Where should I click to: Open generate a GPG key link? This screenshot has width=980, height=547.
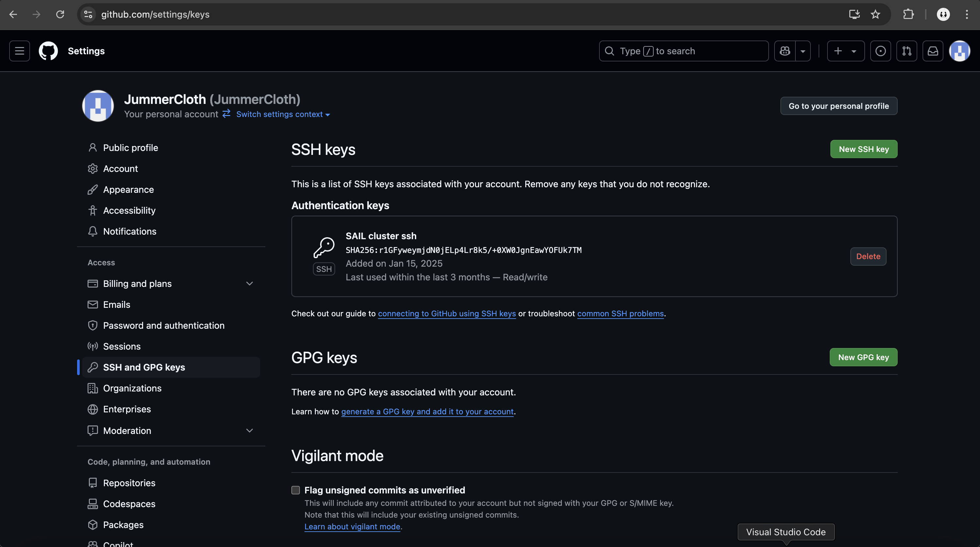[x=427, y=411]
